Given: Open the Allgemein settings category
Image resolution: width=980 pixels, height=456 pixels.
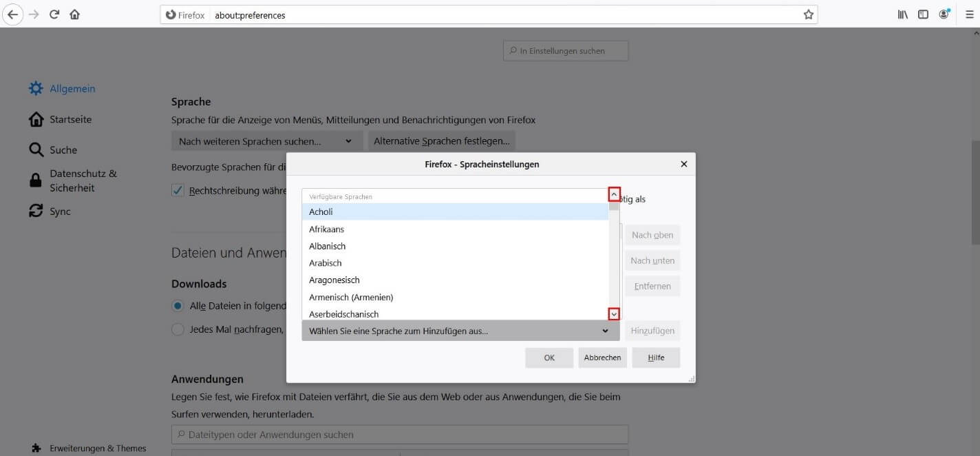Looking at the screenshot, I should [62, 89].
